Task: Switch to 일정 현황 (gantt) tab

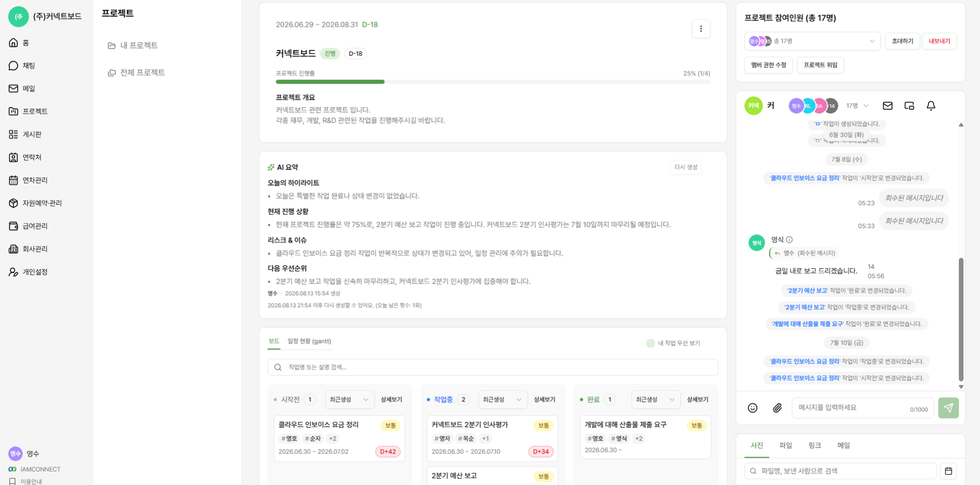Action: click(x=309, y=341)
